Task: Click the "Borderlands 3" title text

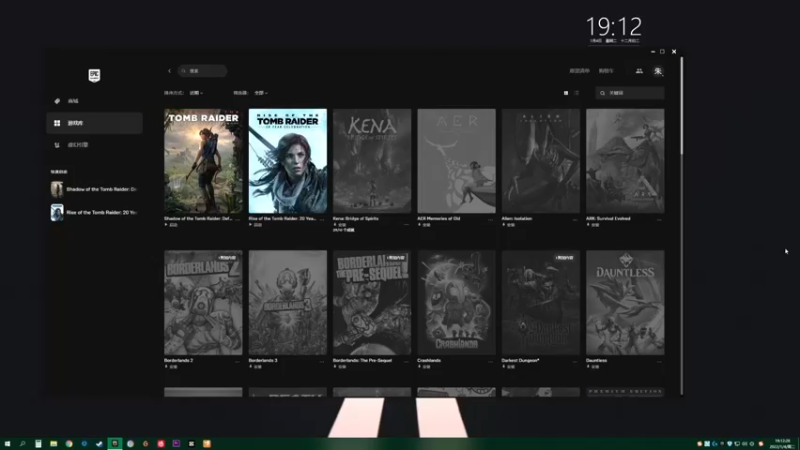Action: [263, 360]
